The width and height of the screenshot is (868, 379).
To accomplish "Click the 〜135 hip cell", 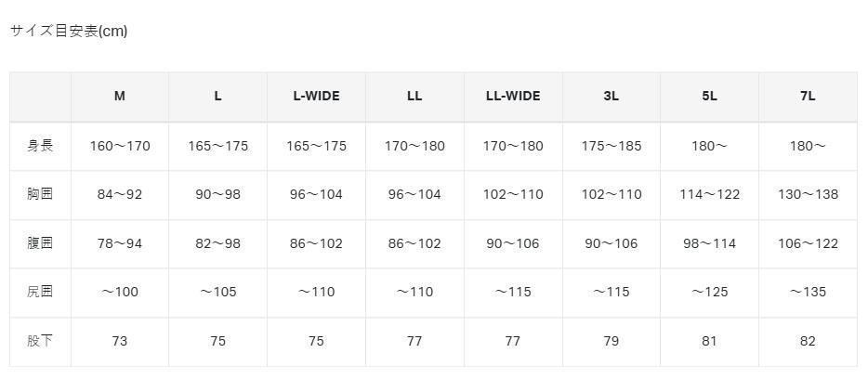I will point(808,292).
